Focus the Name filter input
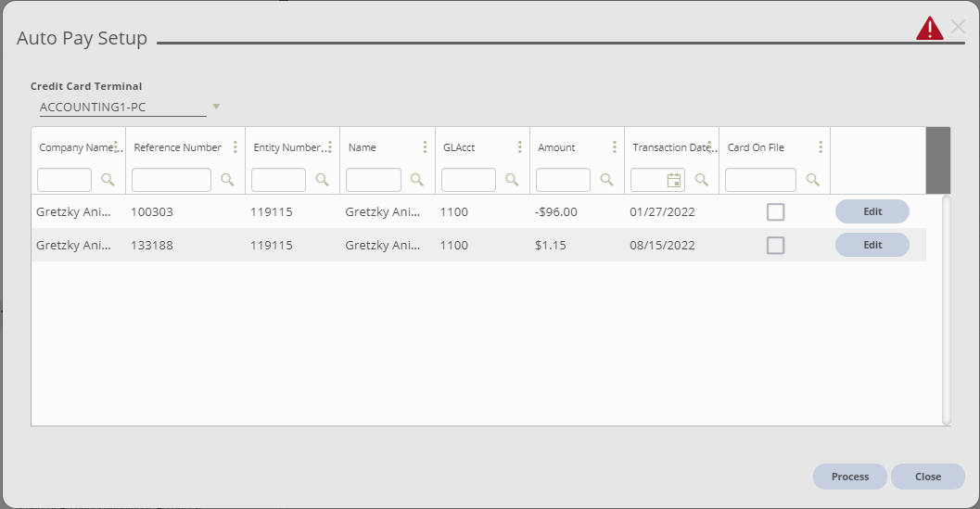 coord(374,180)
